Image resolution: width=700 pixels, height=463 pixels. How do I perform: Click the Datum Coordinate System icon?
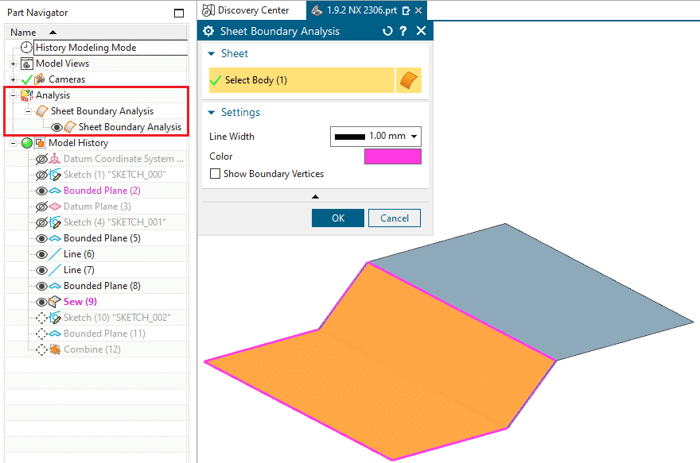click(x=54, y=159)
